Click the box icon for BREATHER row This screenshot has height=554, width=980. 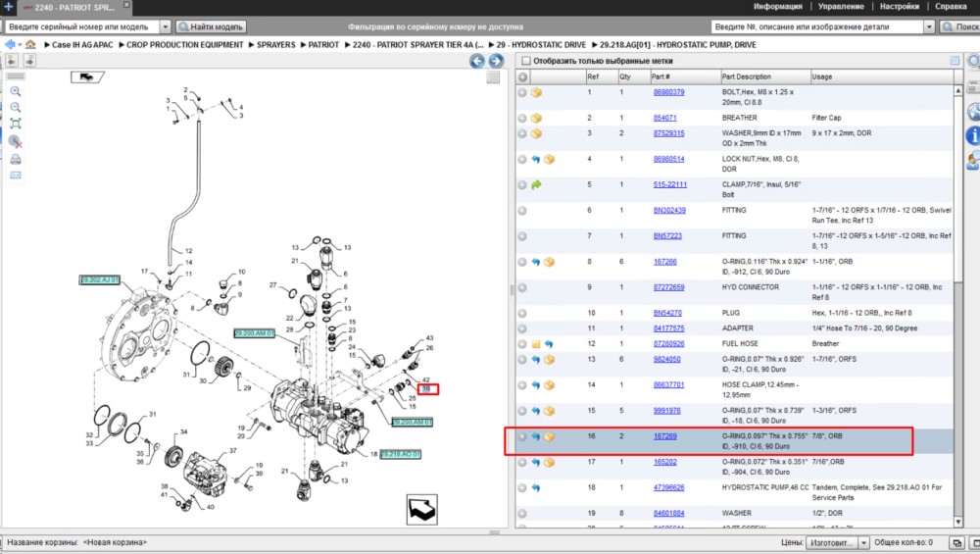pos(536,119)
